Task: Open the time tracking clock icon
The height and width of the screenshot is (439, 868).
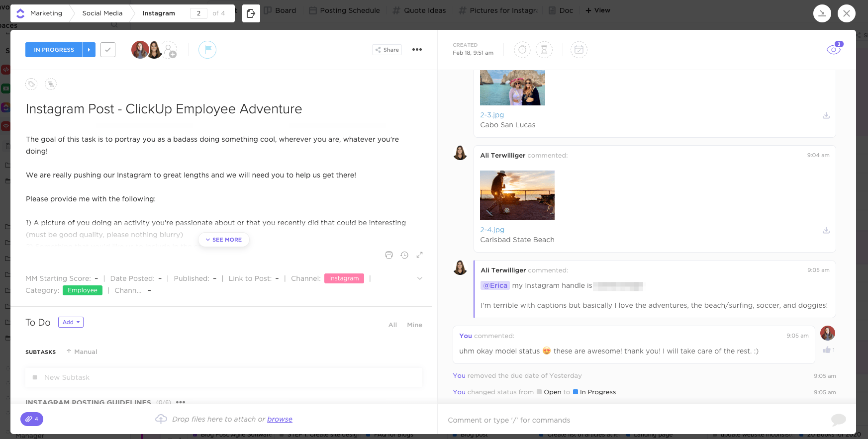Action: (x=522, y=50)
